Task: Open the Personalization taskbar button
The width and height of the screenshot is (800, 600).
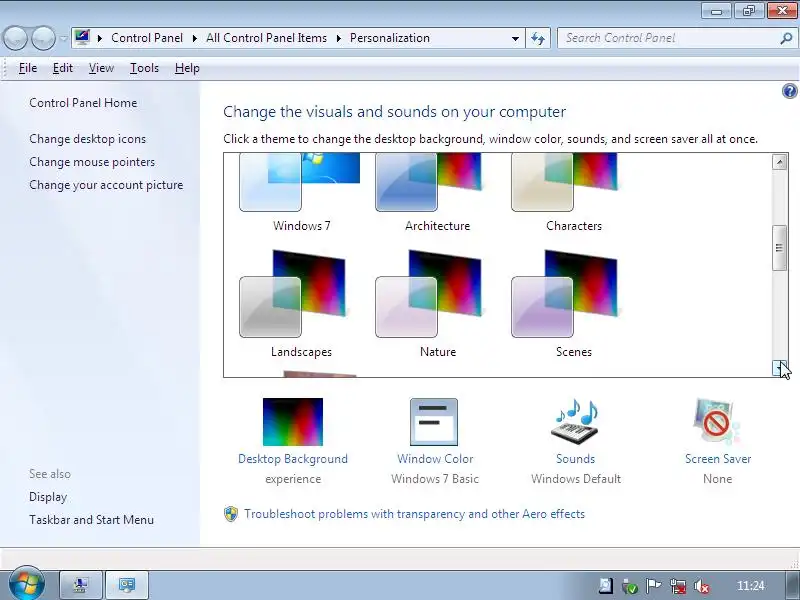Action: click(x=127, y=585)
